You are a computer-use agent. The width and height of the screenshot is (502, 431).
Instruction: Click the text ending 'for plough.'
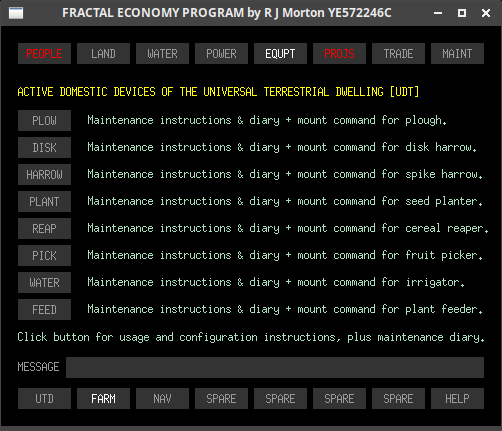click(267, 120)
